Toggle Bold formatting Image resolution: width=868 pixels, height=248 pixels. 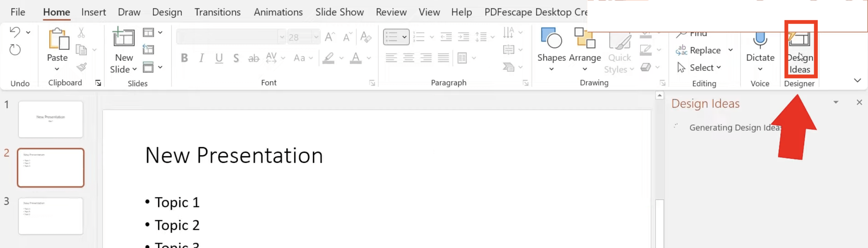184,58
